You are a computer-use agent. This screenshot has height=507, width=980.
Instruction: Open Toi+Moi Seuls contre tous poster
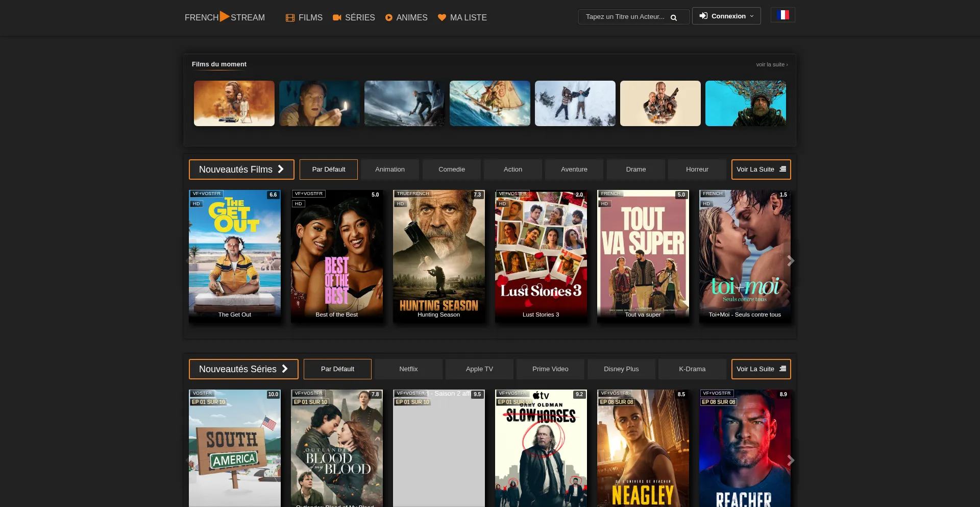point(745,256)
